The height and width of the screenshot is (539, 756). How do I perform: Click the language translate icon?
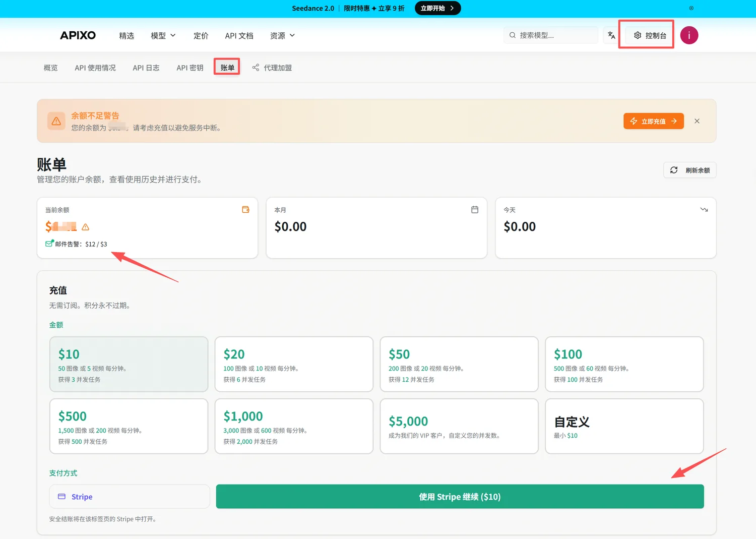point(611,35)
